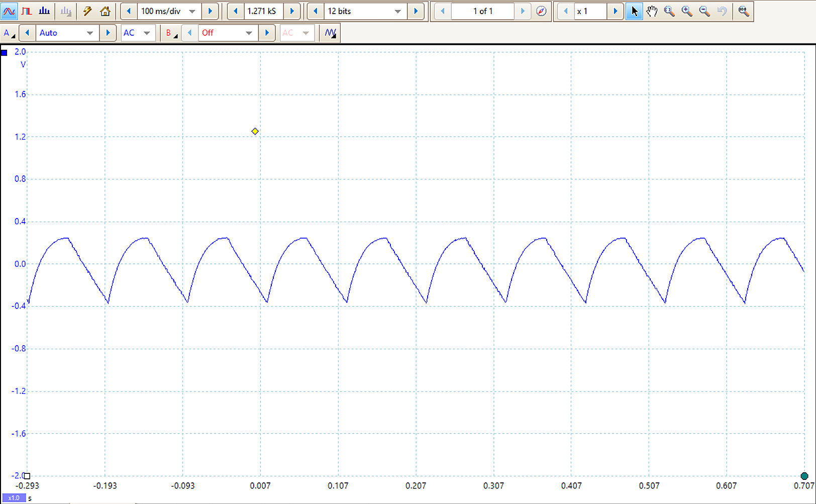
Task: Open Channel A Auto range dropdown
Action: (67, 33)
